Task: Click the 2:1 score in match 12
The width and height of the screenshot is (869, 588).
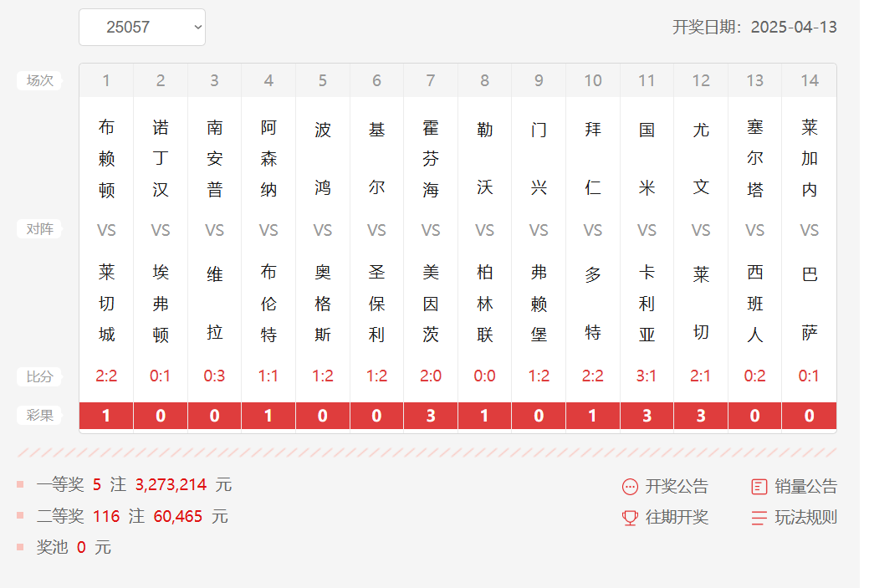Action: [701, 376]
